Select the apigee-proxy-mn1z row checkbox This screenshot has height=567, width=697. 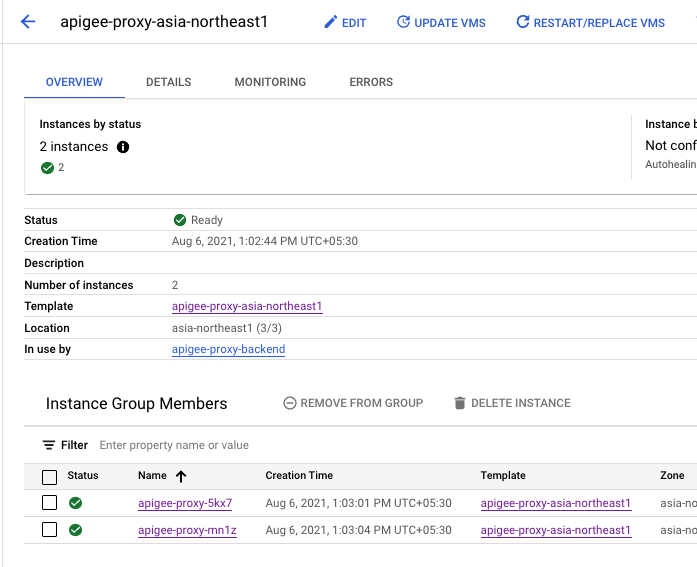coord(50,530)
